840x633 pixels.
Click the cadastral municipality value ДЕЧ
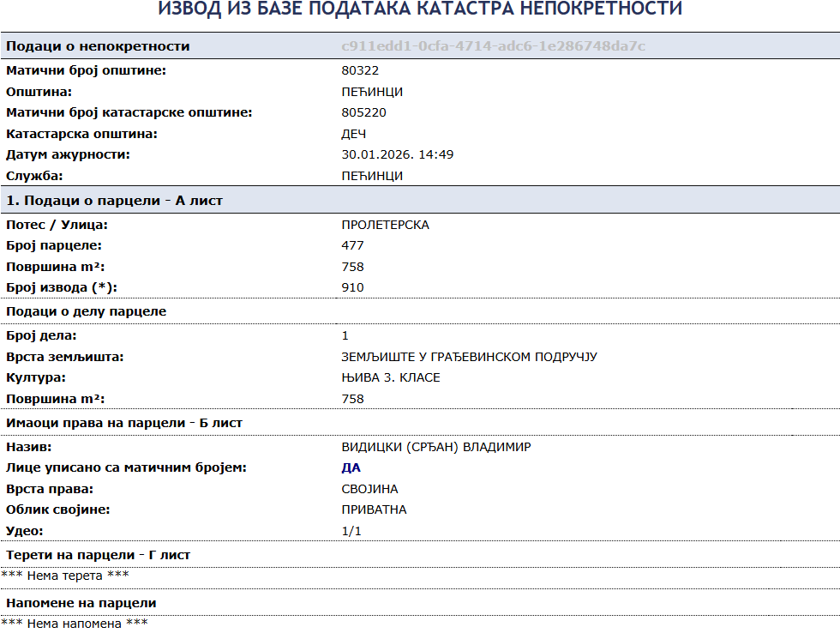(x=354, y=134)
